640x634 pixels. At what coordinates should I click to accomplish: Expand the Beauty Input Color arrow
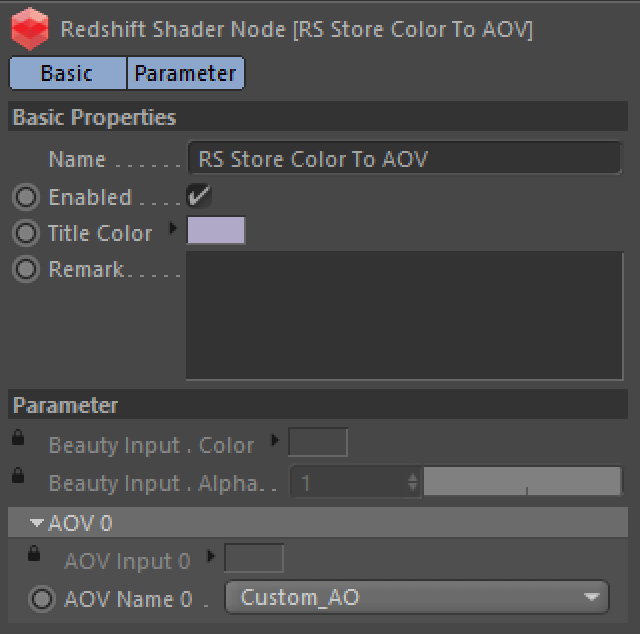point(275,440)
